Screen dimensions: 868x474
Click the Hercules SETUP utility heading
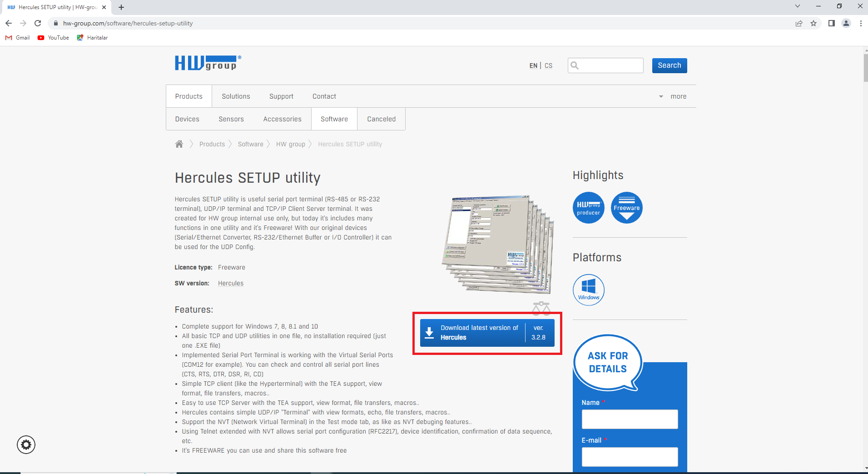pos(248,178)
